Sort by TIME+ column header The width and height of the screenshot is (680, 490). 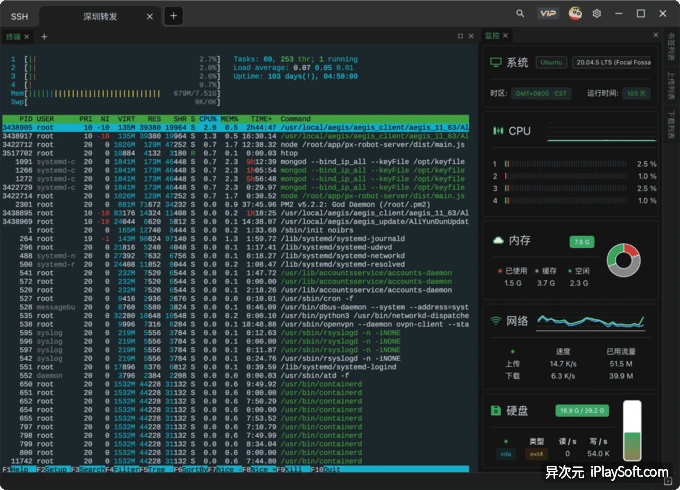261,119
